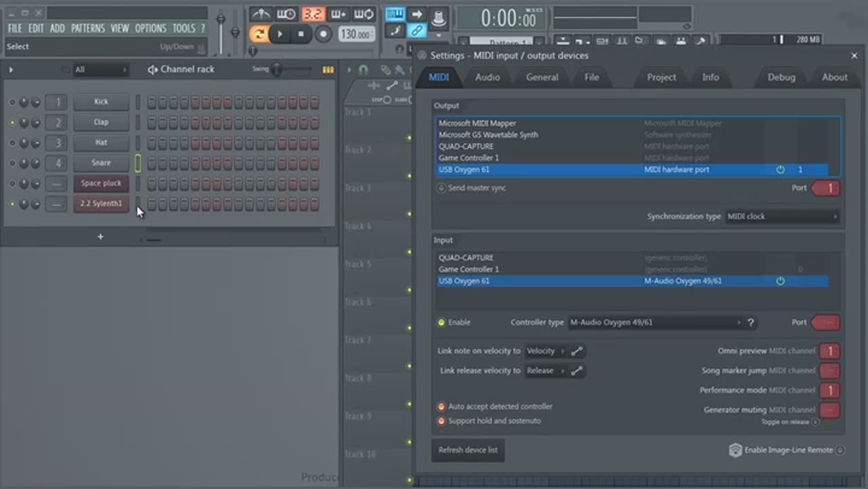Screen dimensions: 868x489
Task: Expand the Link release velocity Release dropdown
Action: (x=546, y=371)
